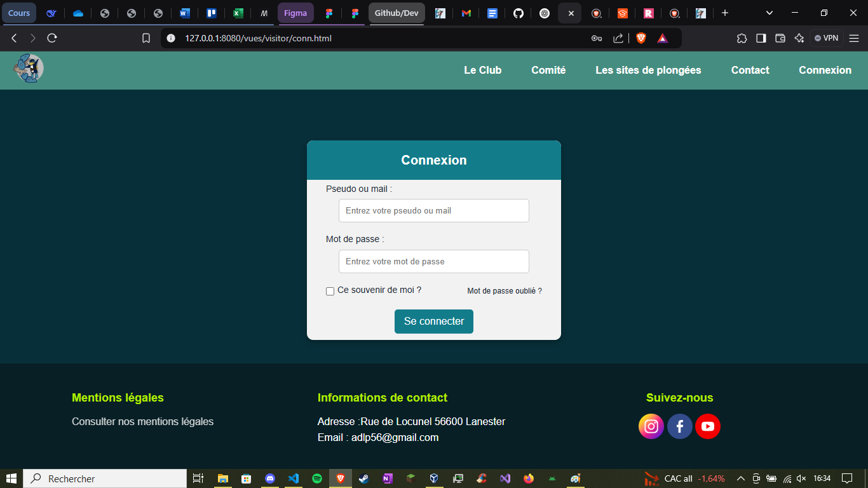
Task: Click the "Se connecter" button
Action: 433,322
